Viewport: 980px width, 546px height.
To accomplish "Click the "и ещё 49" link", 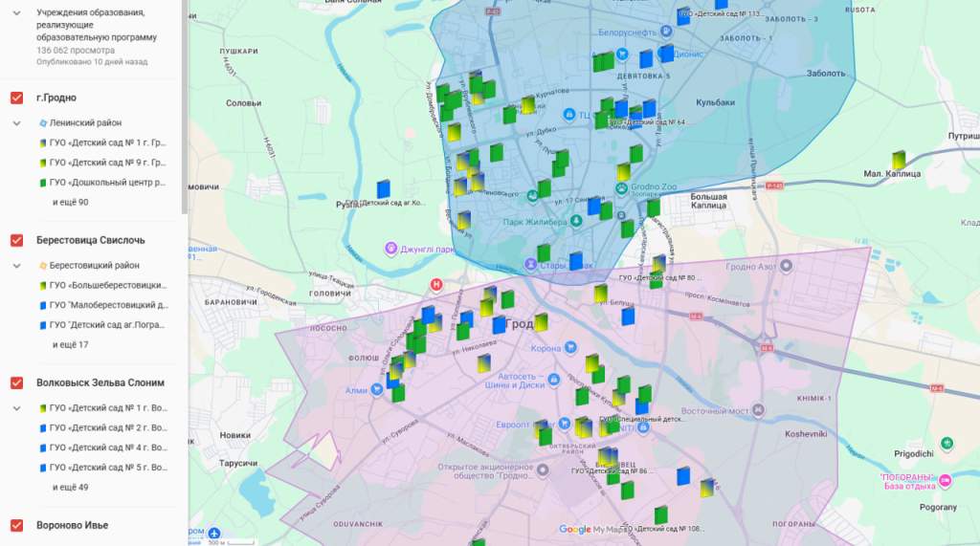I will 70,488.
